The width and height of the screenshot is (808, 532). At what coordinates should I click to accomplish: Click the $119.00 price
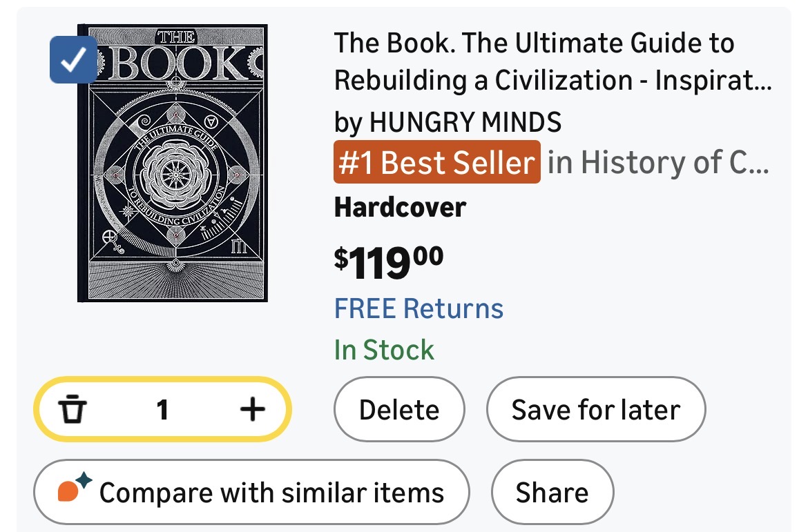point(389,261)
